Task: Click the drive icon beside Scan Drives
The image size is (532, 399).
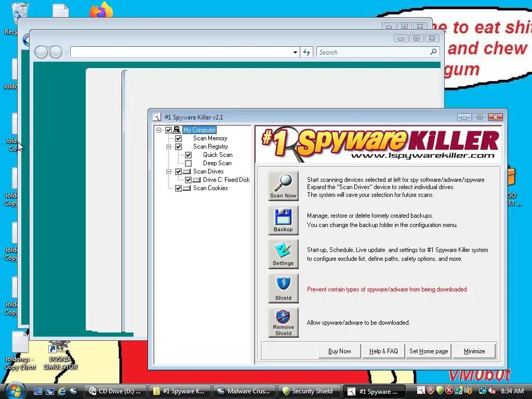Action: point(187,171)
